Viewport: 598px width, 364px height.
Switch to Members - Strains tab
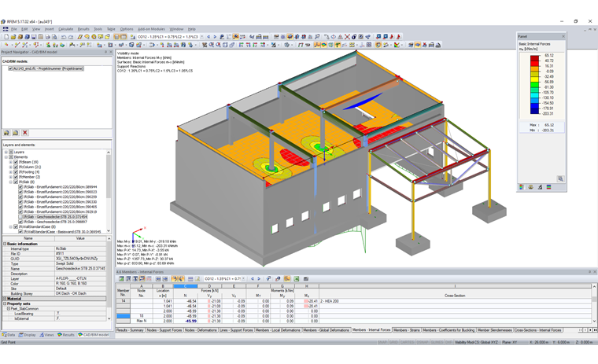pos(407,330)
